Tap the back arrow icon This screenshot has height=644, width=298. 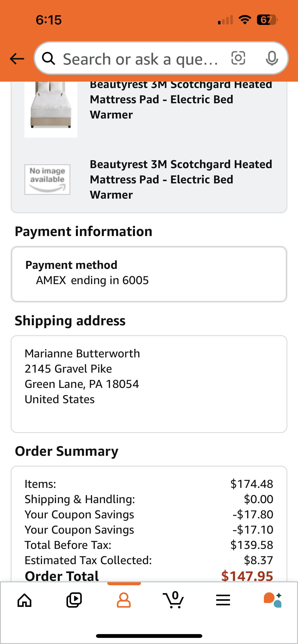(17, 59)
